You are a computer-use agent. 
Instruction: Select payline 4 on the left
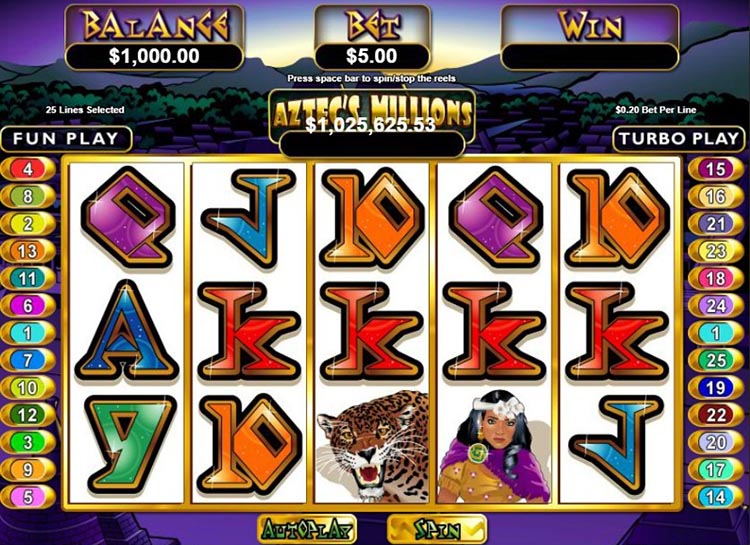click(28, 169)
